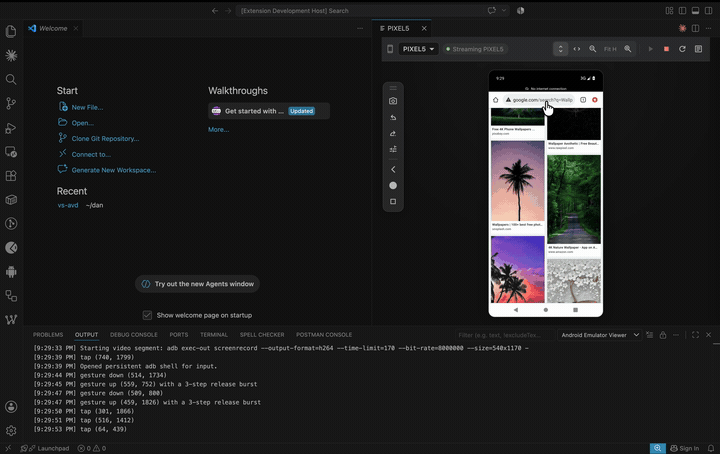This screenshot has height=454, width=720.
Task: Open Android Emulator Viewer output channel dropdown
Action: (600, 335)
